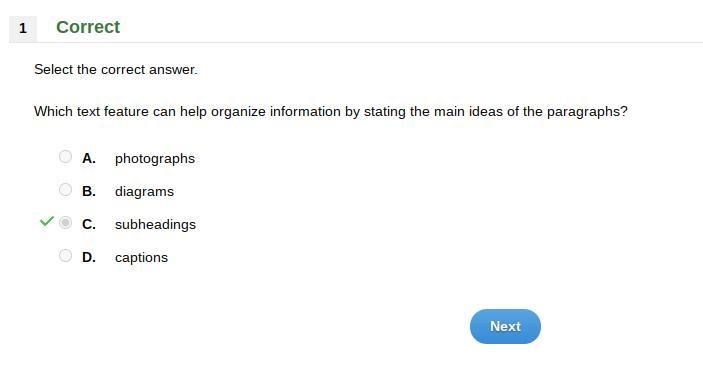Select radio button for option D captions
This screenshot has width=703, height=367.
click(65, 255)
